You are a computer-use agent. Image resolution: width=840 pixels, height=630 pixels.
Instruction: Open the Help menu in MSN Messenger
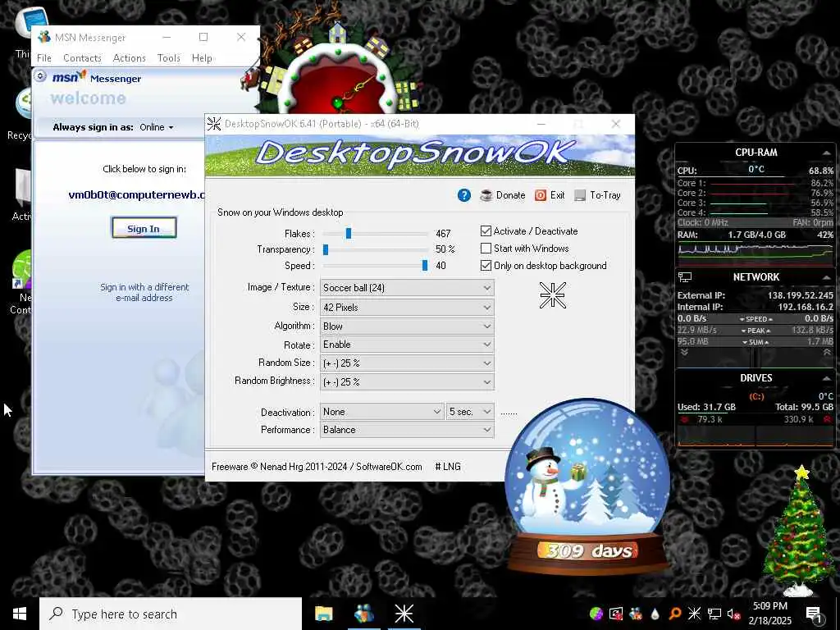point(202,58)
